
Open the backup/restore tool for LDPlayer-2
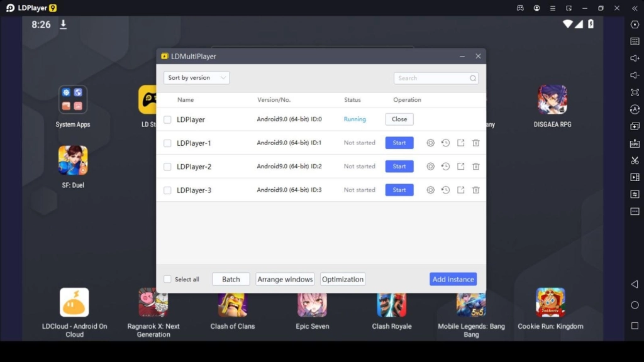445,166
